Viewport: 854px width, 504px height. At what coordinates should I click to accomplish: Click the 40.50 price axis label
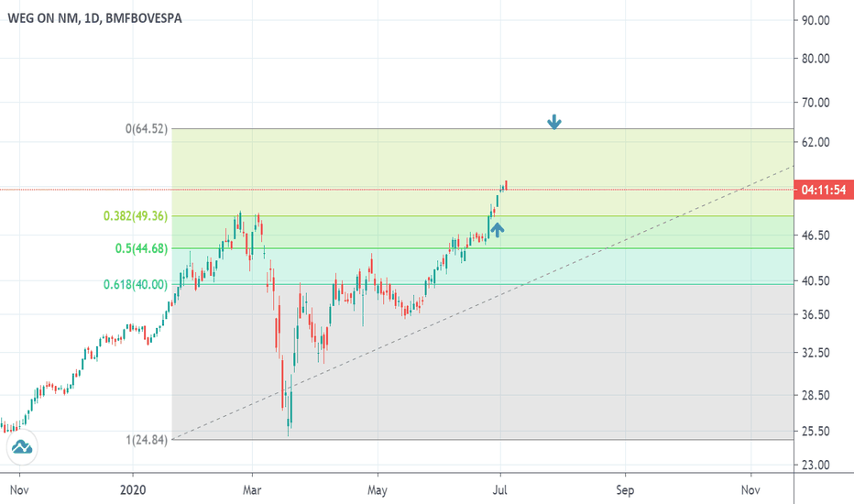point(816,280)
